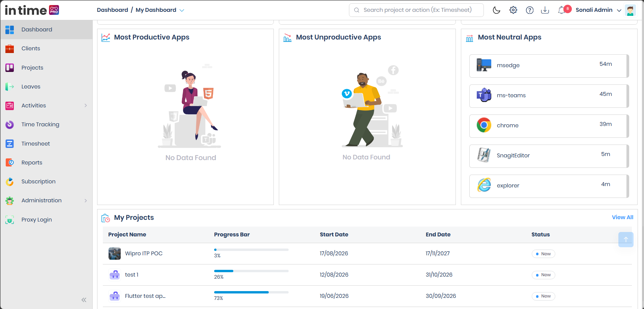Open Leaves in the sidebar

tap(47, 86)
